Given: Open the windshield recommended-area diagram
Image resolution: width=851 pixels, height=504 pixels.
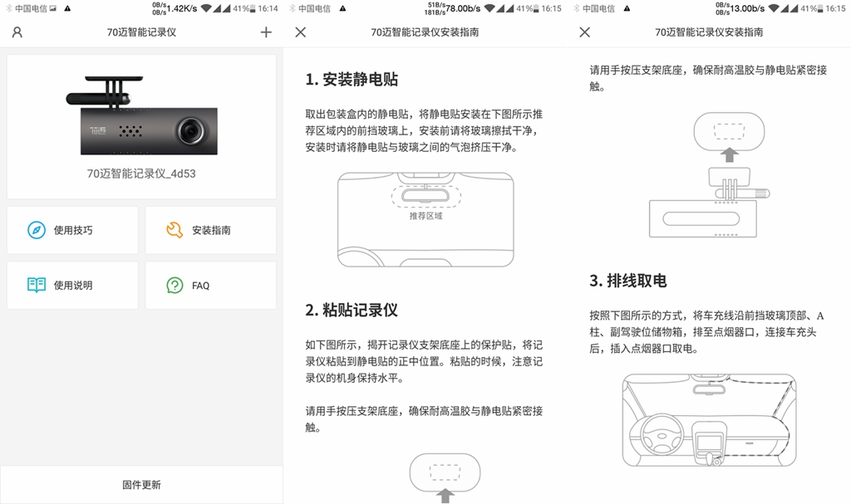Looking at the screenshot, I should coord(425,220).
